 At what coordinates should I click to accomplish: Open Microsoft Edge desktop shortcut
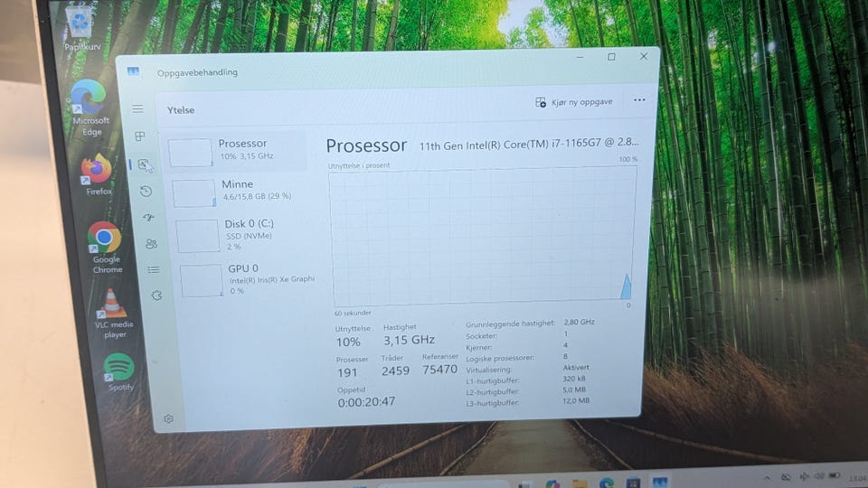(x=90, y=108)
